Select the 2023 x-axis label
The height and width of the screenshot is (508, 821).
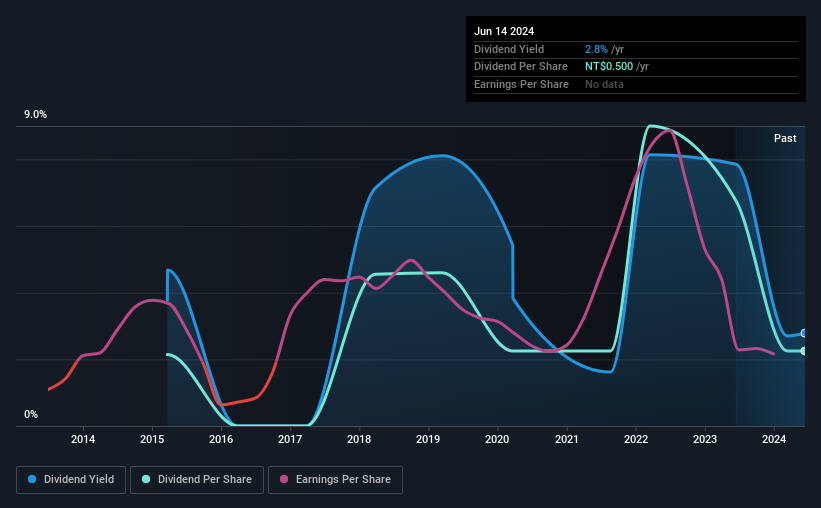(705, 439)
